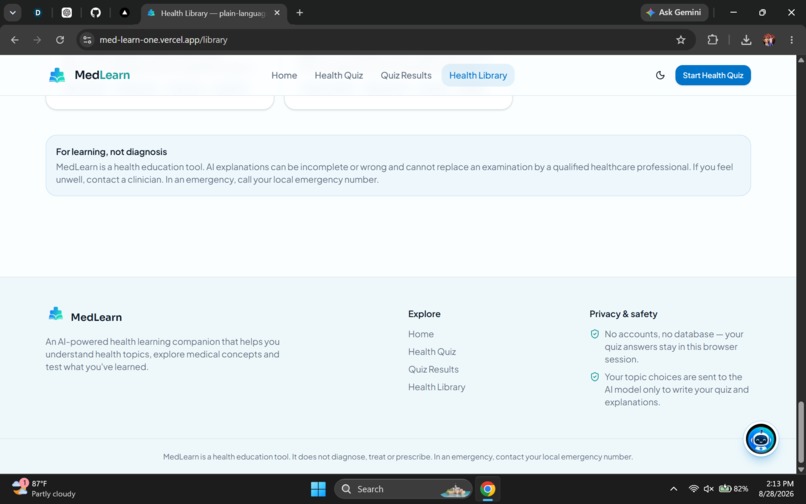Click the 'Explore' footer heading
The width and height of the screenshot is (806, 504).
pos(424,314)
